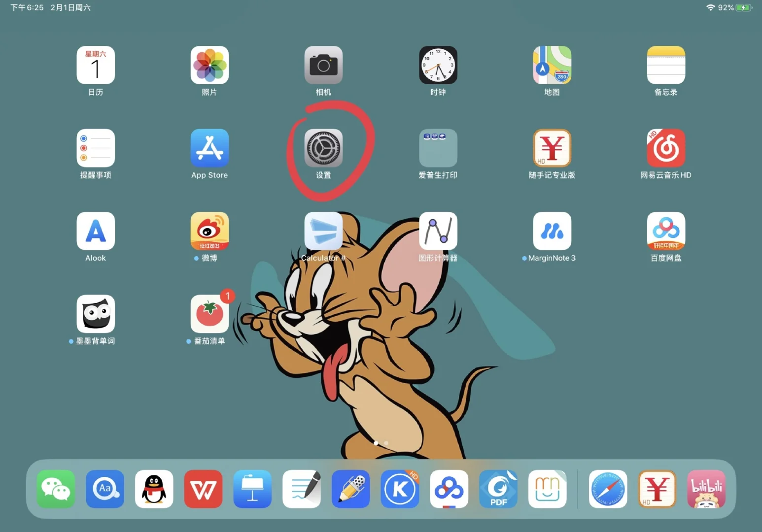Launch MarginNote 3

[x=552, y=231]
